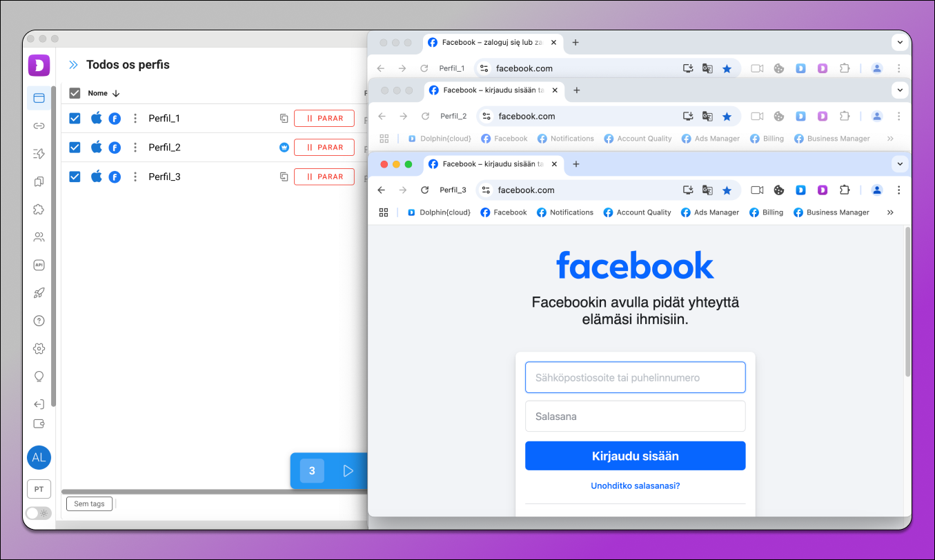This screenshot has height=560, width=935.
Task: Stop Perfil_1 with the PARAR button
Action: coord(324,119)
